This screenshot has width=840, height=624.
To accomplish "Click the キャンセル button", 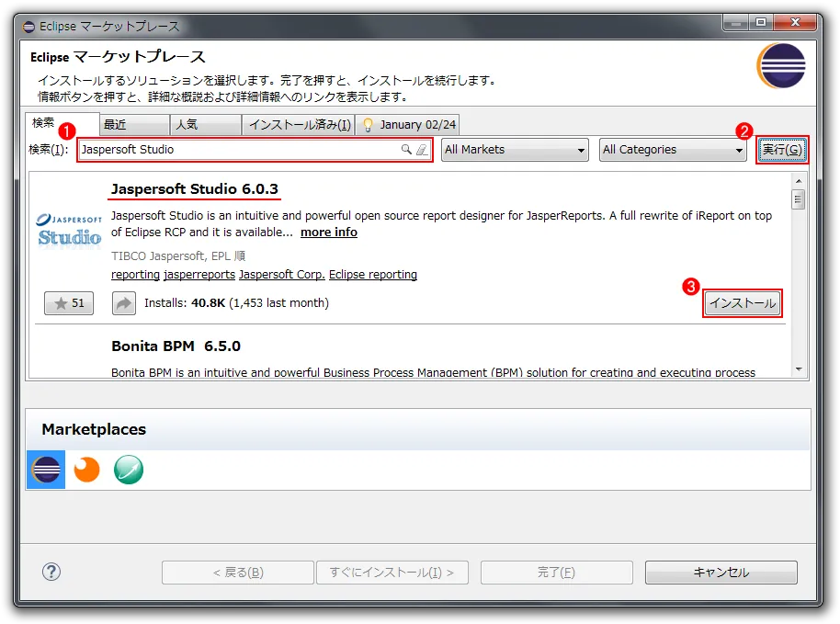I will (x=721, y=573).
